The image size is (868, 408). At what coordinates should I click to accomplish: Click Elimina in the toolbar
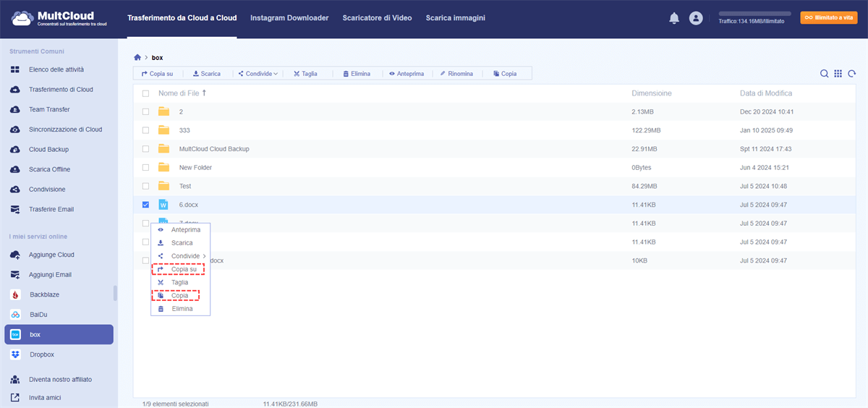tap(357, 74)
